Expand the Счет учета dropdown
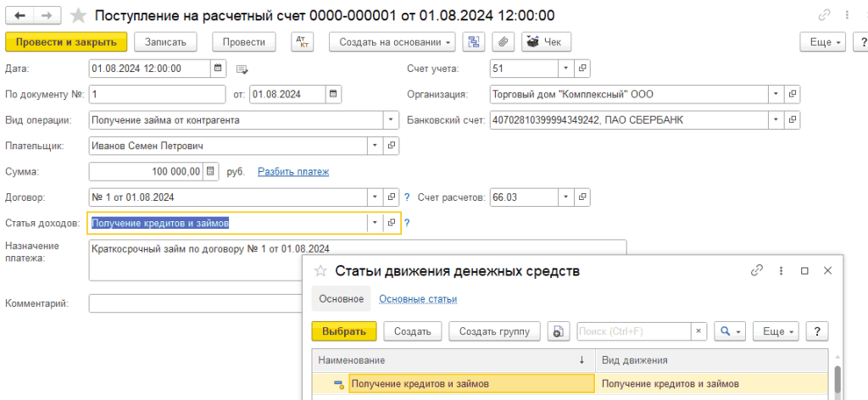 [566, 69]
